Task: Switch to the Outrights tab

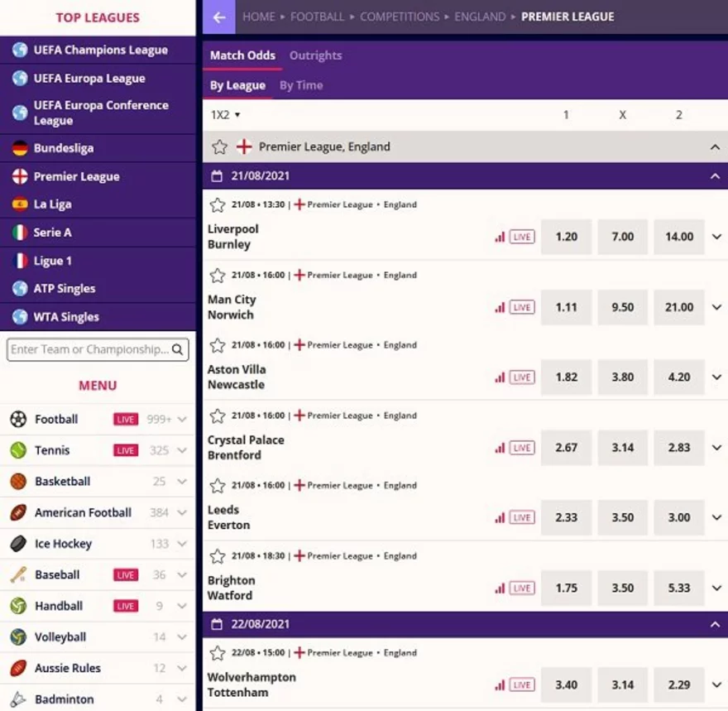Action: [315, 55]
